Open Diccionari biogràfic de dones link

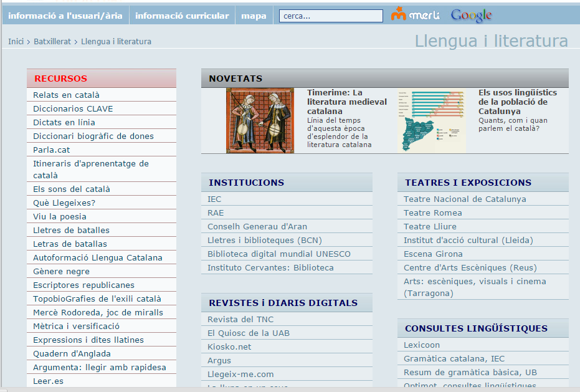tap(93, 136)
